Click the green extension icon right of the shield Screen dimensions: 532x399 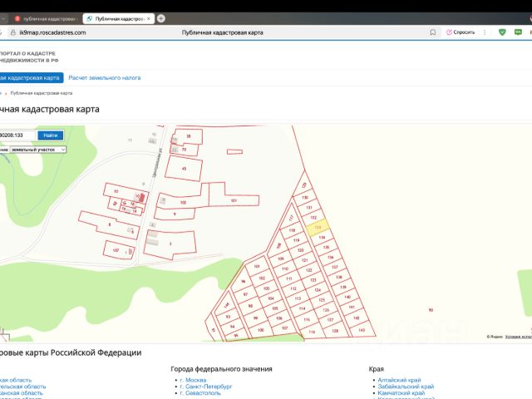pyautogui.click(x=518, y=32)
